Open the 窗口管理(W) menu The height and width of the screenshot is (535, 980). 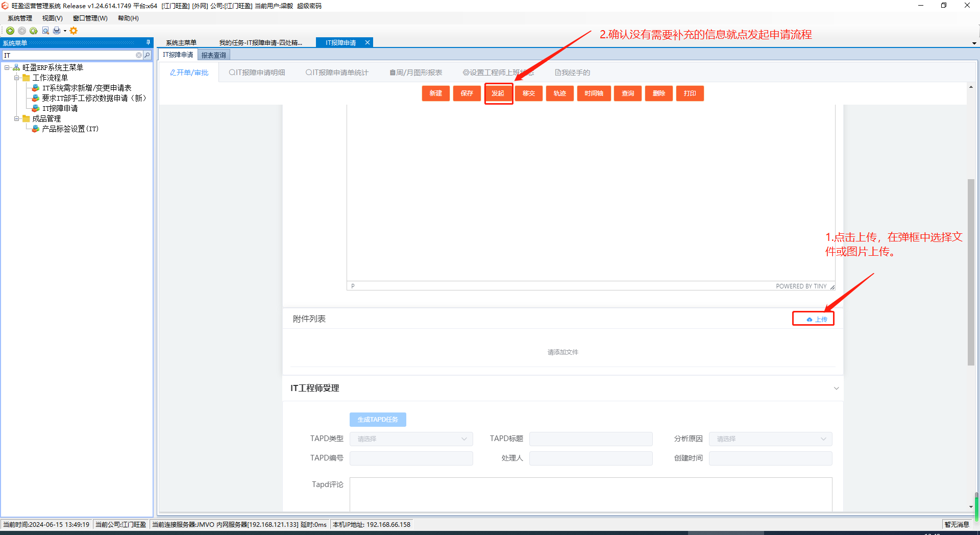pyautogui.click(x=90, y=18)
